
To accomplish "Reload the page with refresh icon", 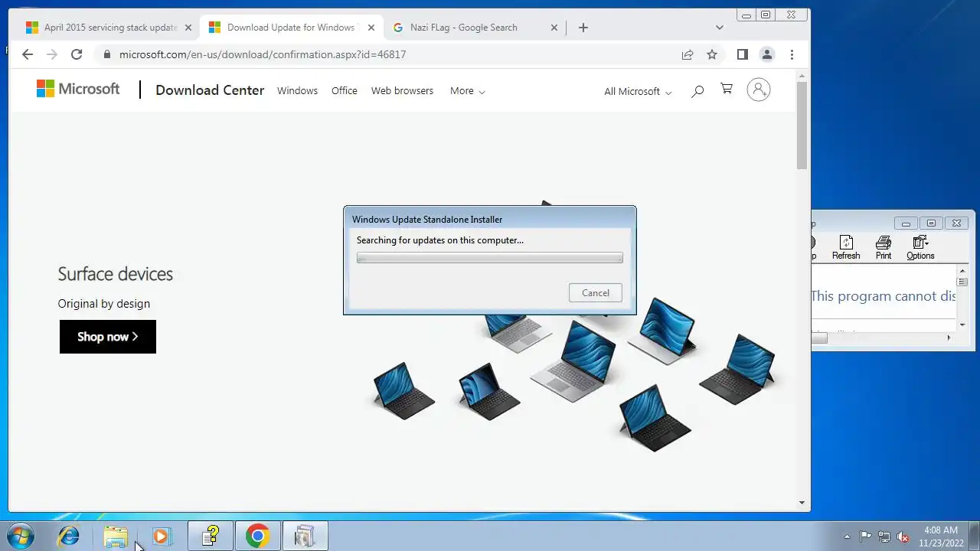I will [77, 54].
